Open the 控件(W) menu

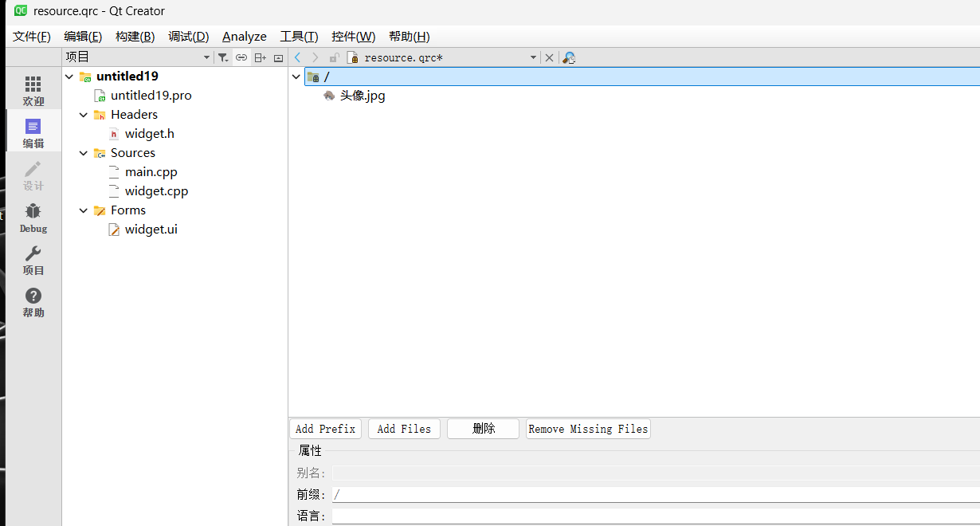click(353, 37)
